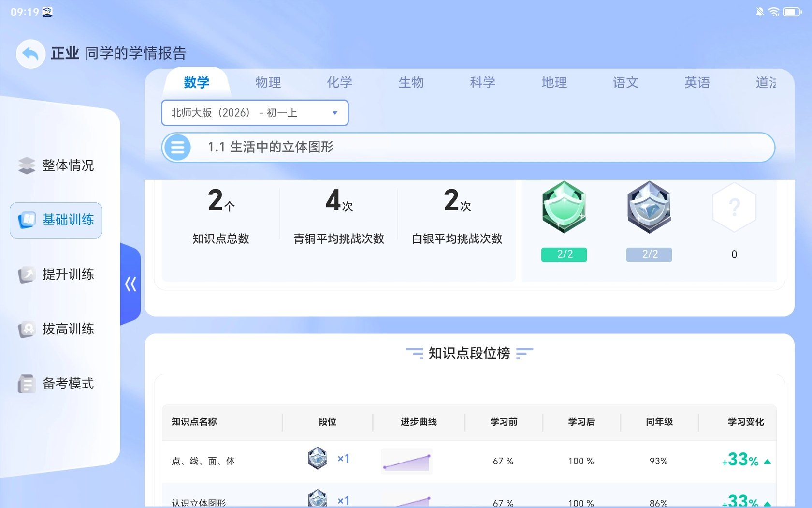Click the 段位 column header
This screenshot has width=812, height=508.
click(327, 422)
